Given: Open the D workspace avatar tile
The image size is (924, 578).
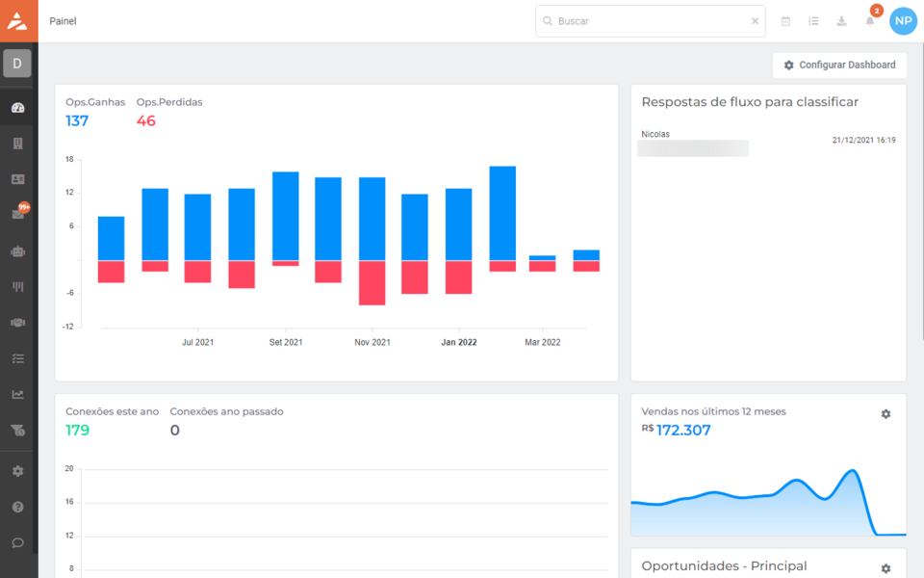Looking at the screenshot, I should pyautogui.click(x=17, y=64).
